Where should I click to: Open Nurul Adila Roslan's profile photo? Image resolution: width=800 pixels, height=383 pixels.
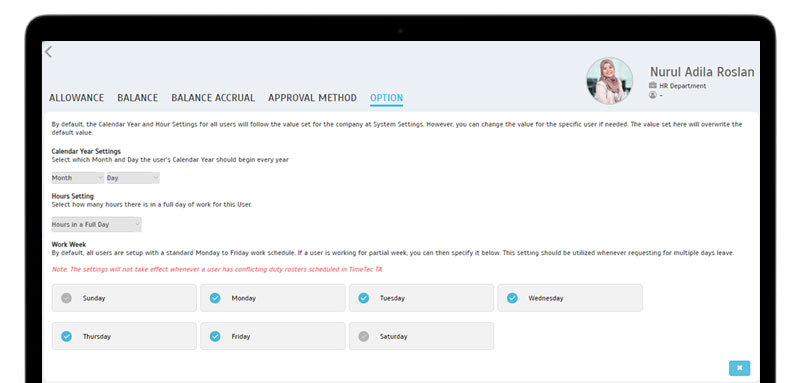[x=609, y=81]
